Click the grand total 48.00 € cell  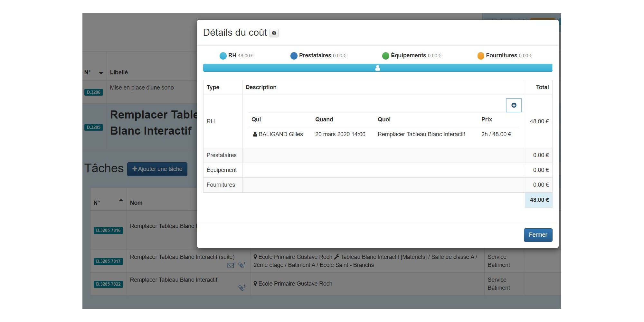coord(539,200)
